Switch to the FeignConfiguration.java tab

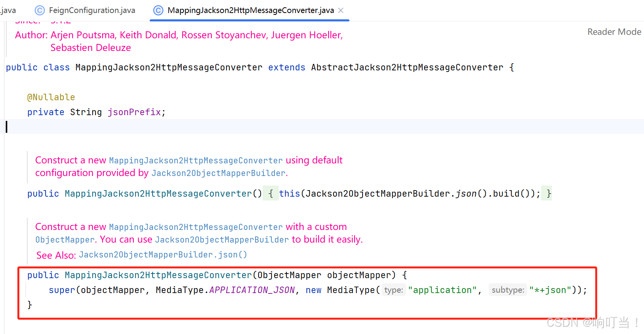[85, 10]
